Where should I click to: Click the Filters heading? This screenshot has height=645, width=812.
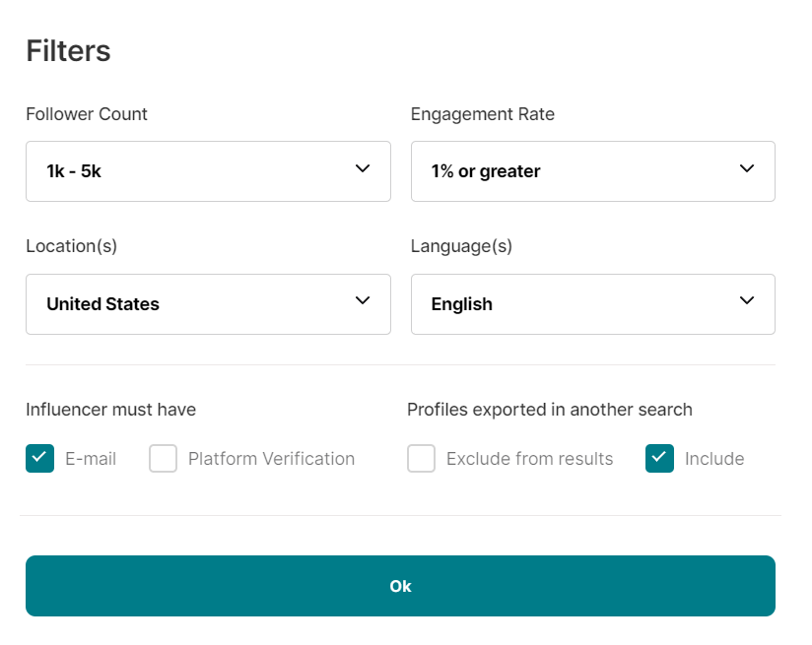coord(68,51)
